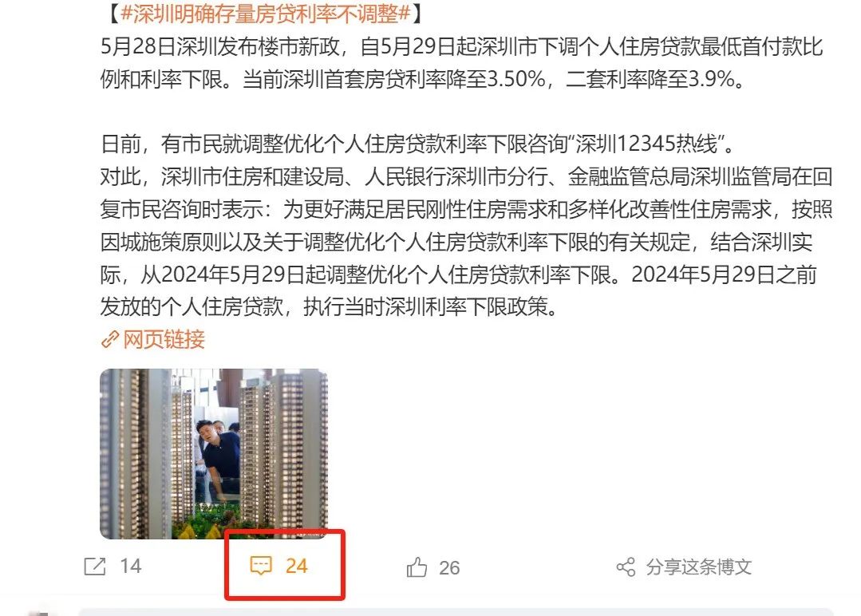861x616 pixels.
Task: Click the sentence starting 对此，深圳市住房和建设局
Action: coord(466,242)
